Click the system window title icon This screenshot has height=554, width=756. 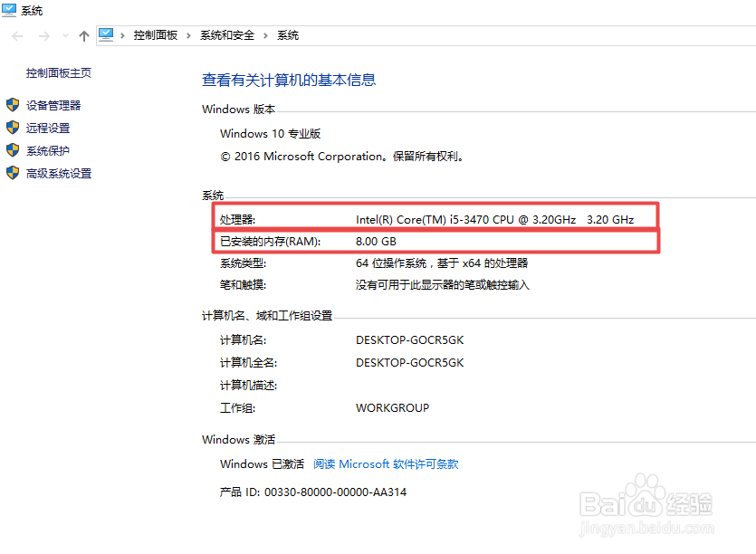(9, 10)
